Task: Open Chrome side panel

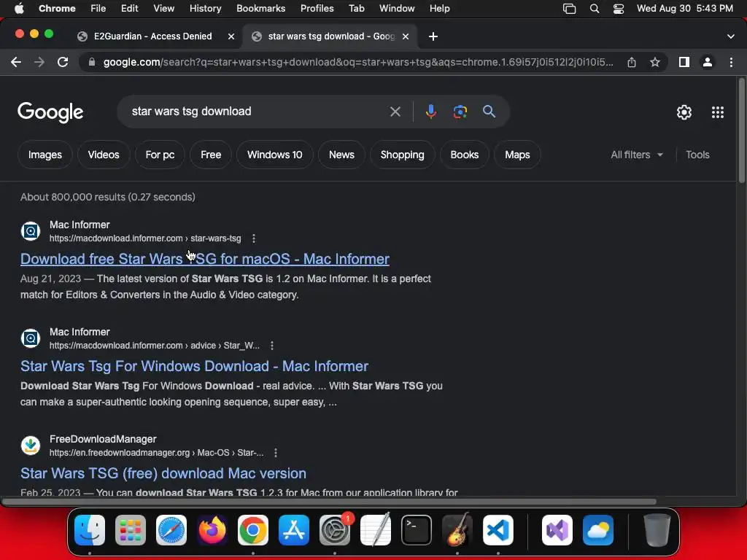Action: click(684, 62)
